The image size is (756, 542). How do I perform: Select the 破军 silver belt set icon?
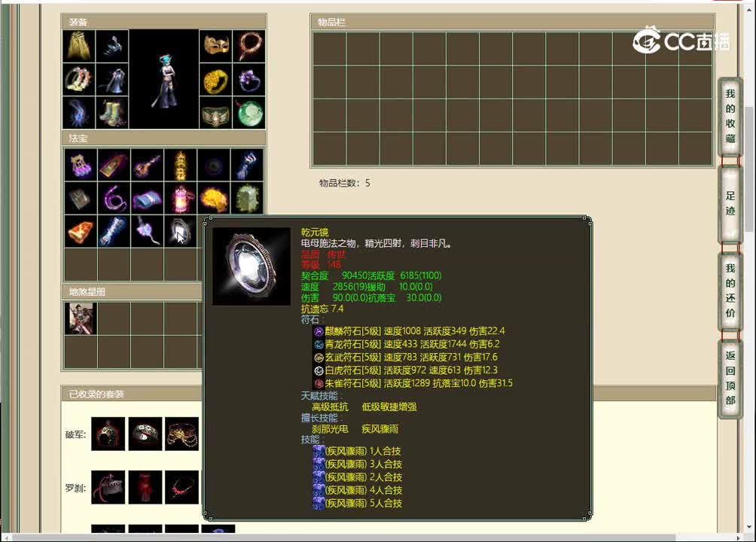145,434
